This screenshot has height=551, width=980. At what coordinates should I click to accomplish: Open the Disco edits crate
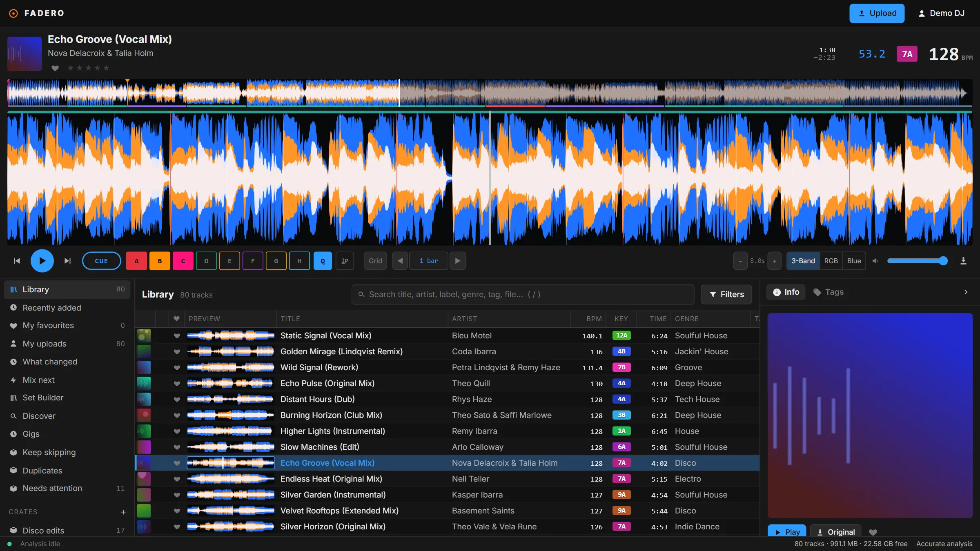67,530
